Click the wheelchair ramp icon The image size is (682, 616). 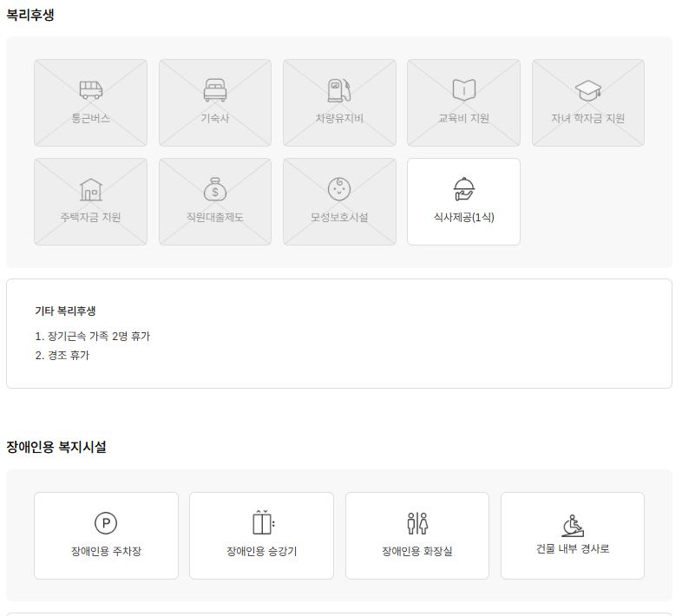point(573,526)
